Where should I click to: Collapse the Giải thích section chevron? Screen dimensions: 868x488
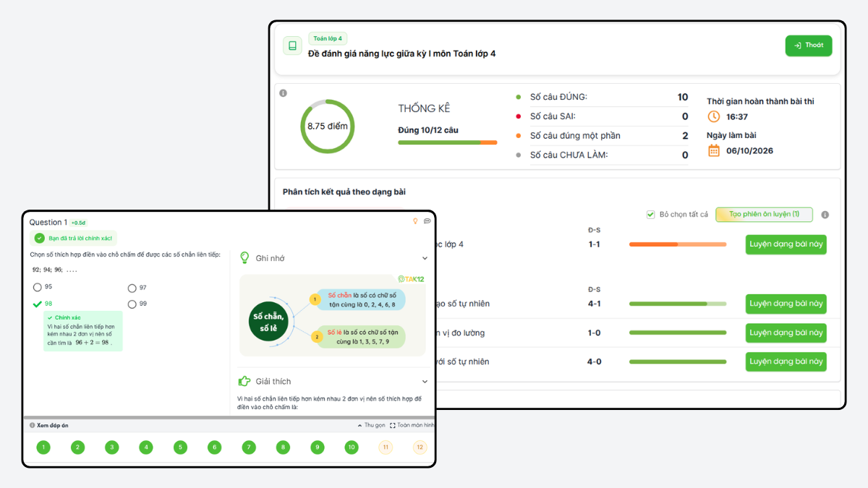[425, 381]
